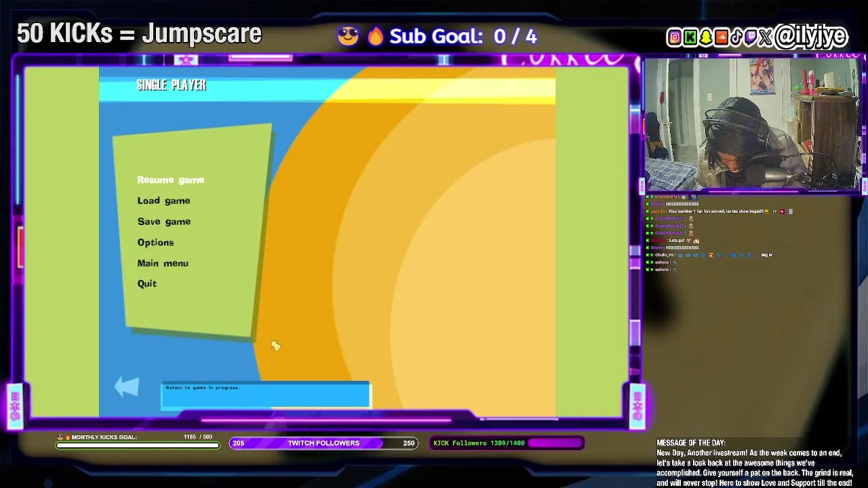Click the 'Sub Goal: 0 / 4' text
Screen dimensions: 868x488
(x=463, y=36)
